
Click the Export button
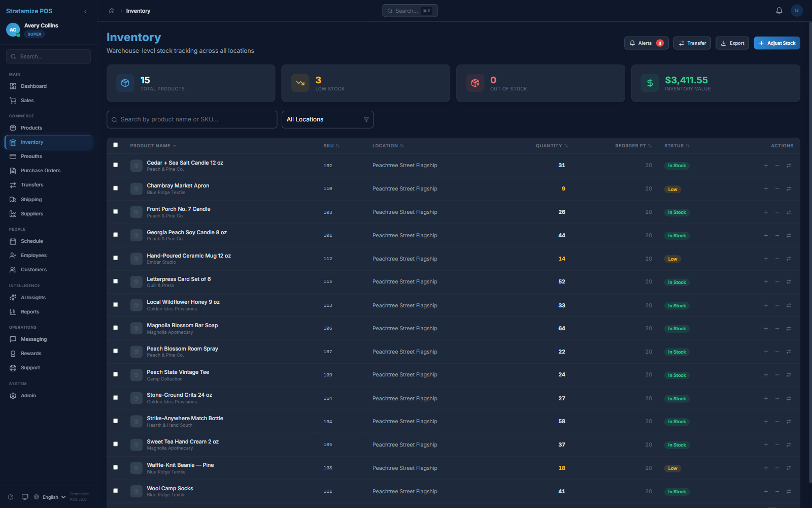coord(732,43)
